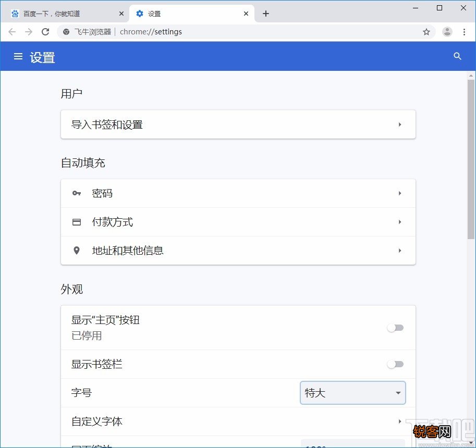Toggle 显示"主页"按钮 switch
The image size is (476, 448).
click(395, 328)
